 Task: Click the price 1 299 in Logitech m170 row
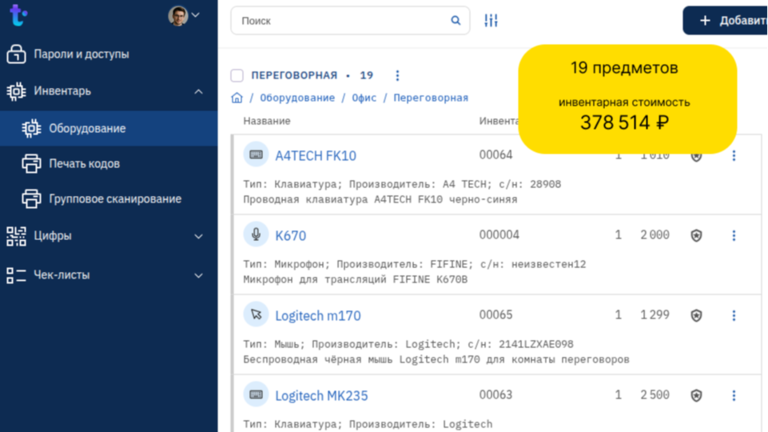655,314
